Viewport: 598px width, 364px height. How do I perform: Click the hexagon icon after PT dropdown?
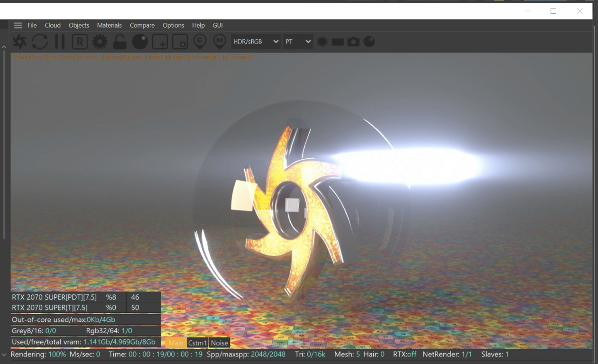point(322,42)
